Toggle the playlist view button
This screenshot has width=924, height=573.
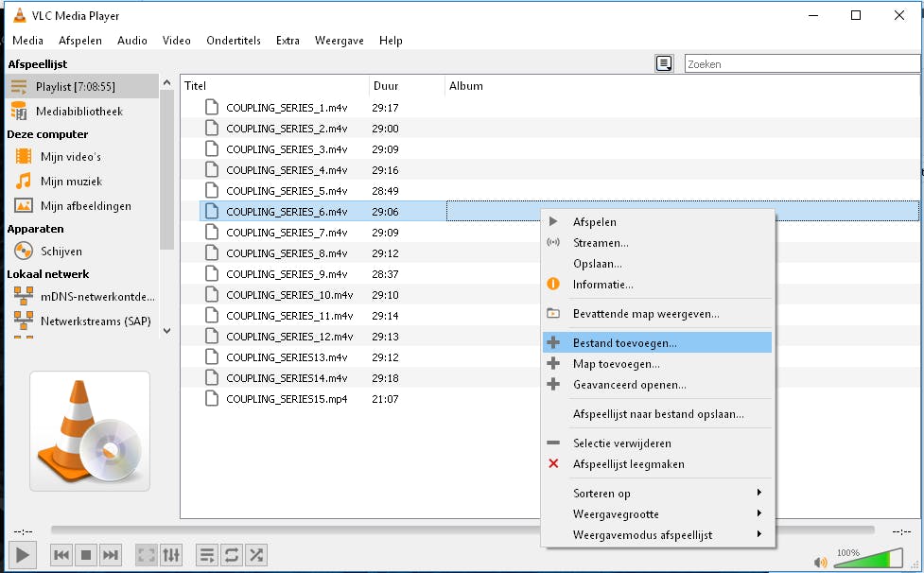[x=206, y=555]
